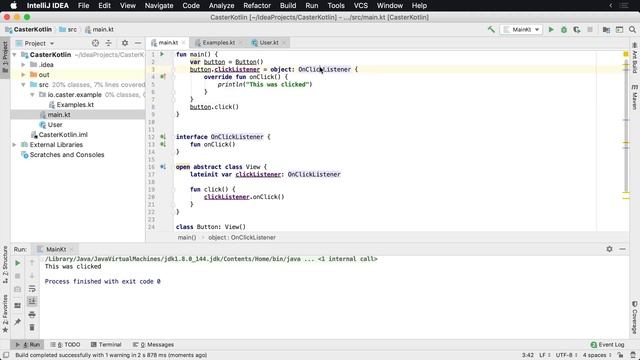Click the 4: Run tool window button
Image resolution: width=640 pixels, height=360 pixels.
28,344
